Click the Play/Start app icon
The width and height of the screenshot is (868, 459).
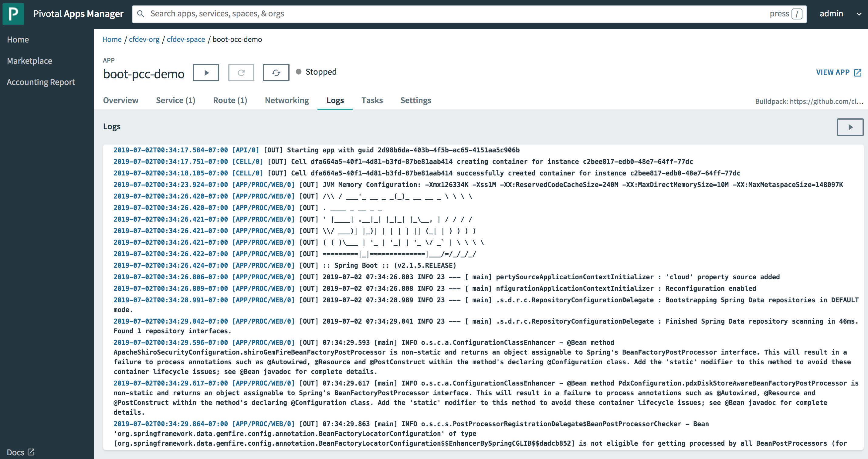click(206, 72)
